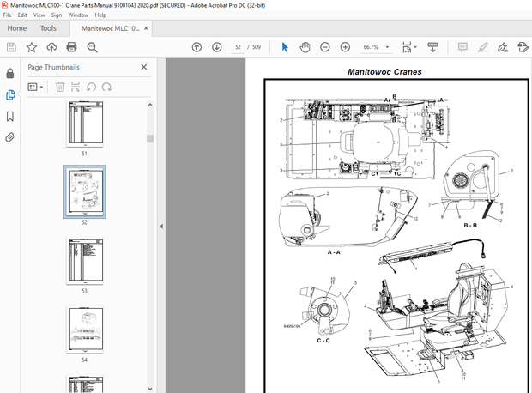Close the Manitowoc MLC10... document tab
The width and height of the screenshot is (532, 393).
point(146,28)
